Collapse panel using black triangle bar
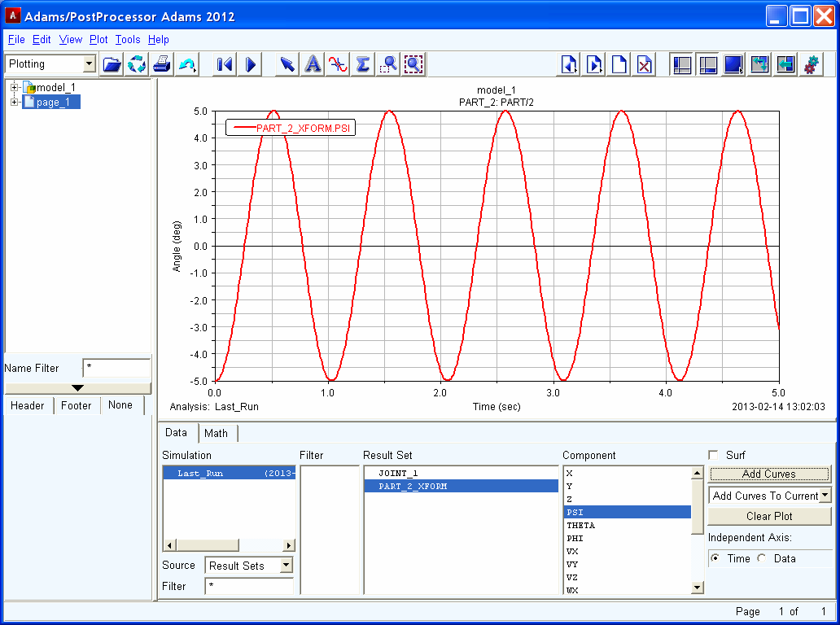Screen dimensions: 840x625 point(77,387)
